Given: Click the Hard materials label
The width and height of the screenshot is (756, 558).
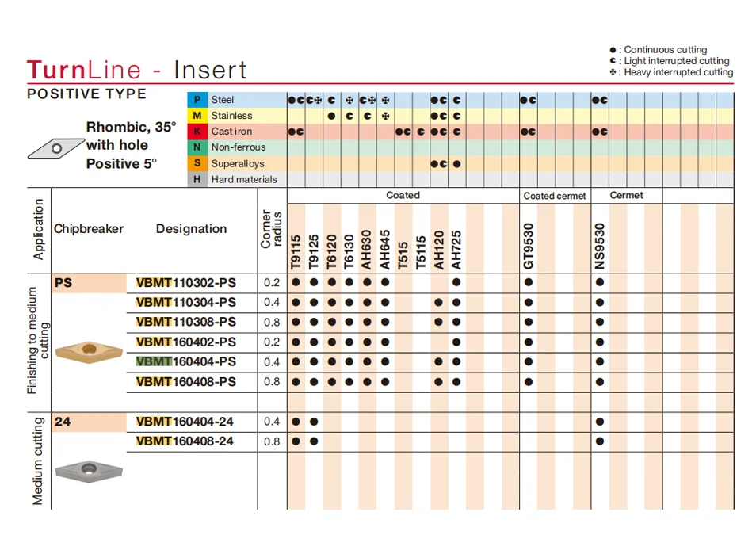Looking at the screenshot, I should click(x=244, y=179).
